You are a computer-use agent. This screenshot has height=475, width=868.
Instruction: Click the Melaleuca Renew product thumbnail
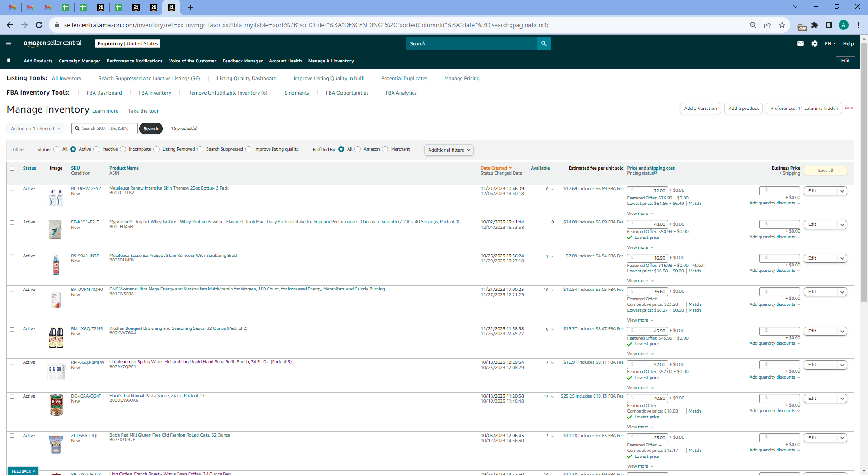[56, 198]
